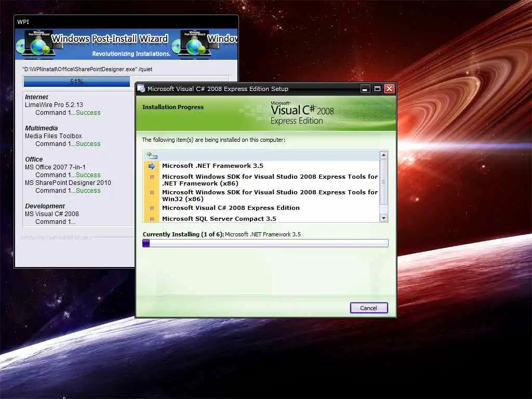Click the install list header icon

pos(152,156)
